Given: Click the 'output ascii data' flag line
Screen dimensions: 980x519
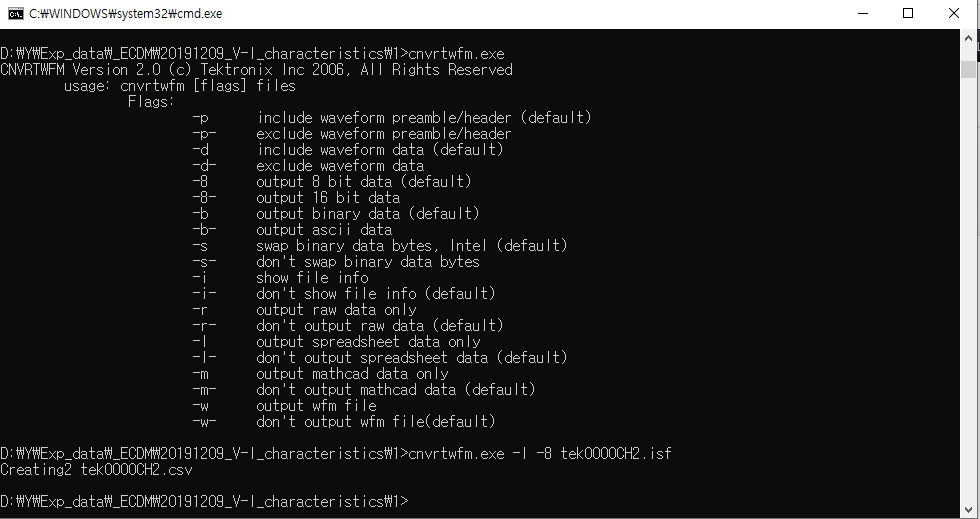Looking at the screenshot, I should click(x=323, y=230).
